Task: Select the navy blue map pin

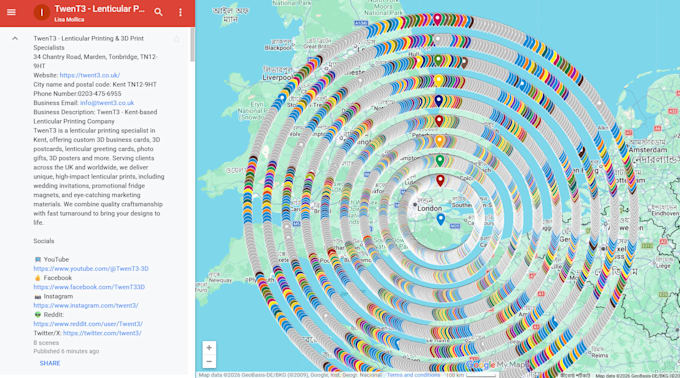Action: tap(438, 101)
